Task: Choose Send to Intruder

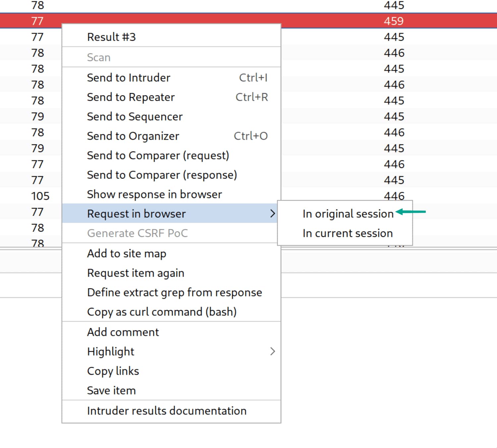Action: pyautogui.click(x=129, y=78)
